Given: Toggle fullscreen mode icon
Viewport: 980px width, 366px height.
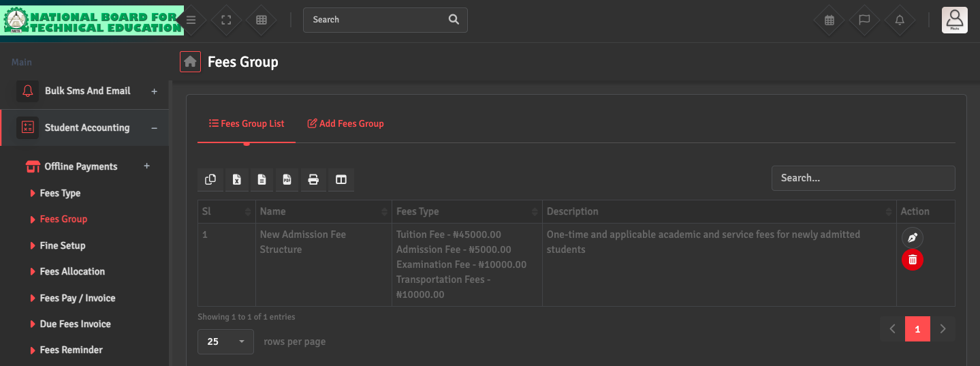Looking at the screenshot, I should coord(227,20).
